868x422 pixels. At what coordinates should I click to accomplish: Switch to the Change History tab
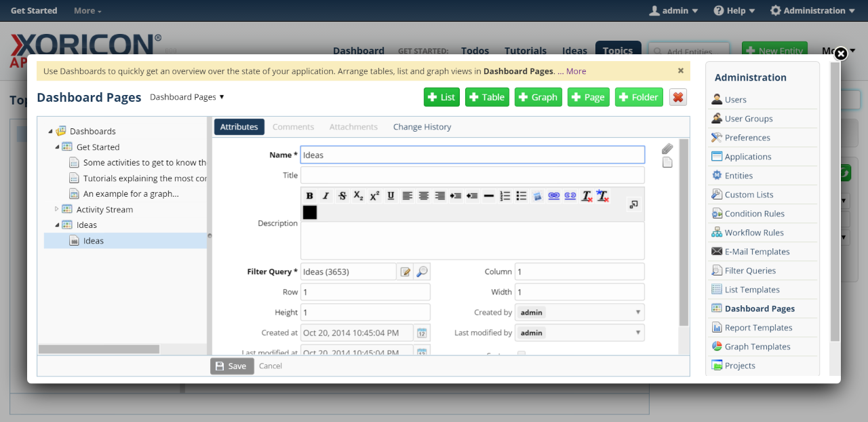pos(422,127)
